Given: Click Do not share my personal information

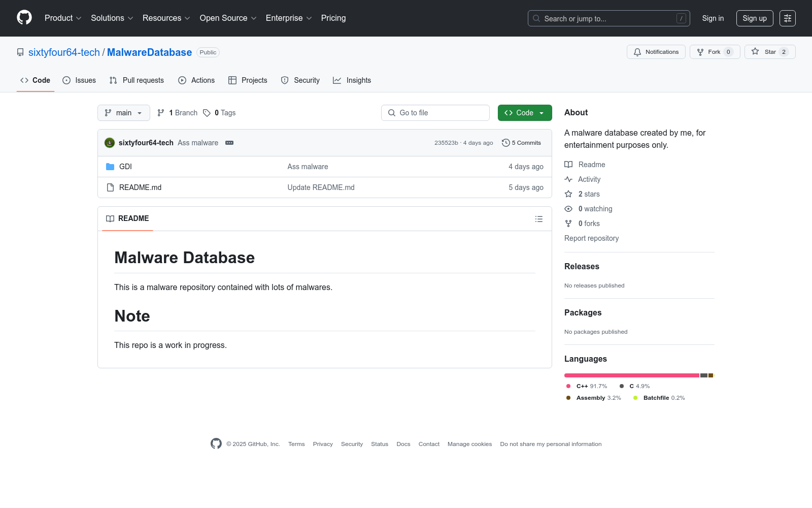Looking at the screenshot, I should click(x=551, y=444).
